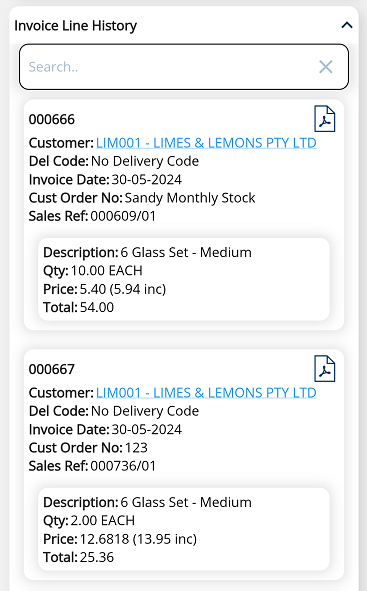Image resolution: width=367 pixels, height=591 pixels.
Task: Open the PDF for invoice 000666
Action: (324, 119)
